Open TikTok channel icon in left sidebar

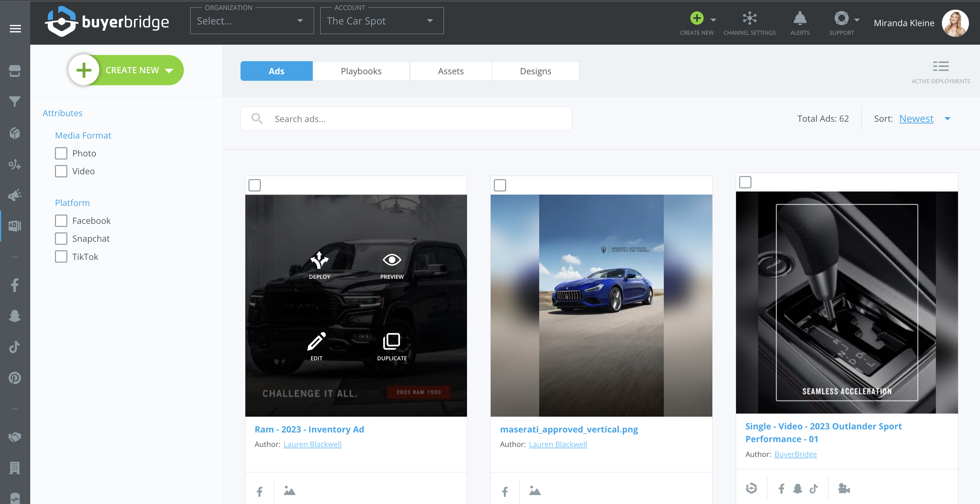(15, 347)
